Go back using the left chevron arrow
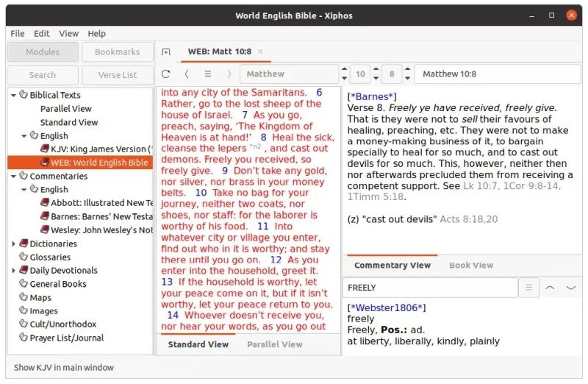Image resolution: width=588 pixels, height=384 pixels. pyautogui.click(x=187, y=74)
